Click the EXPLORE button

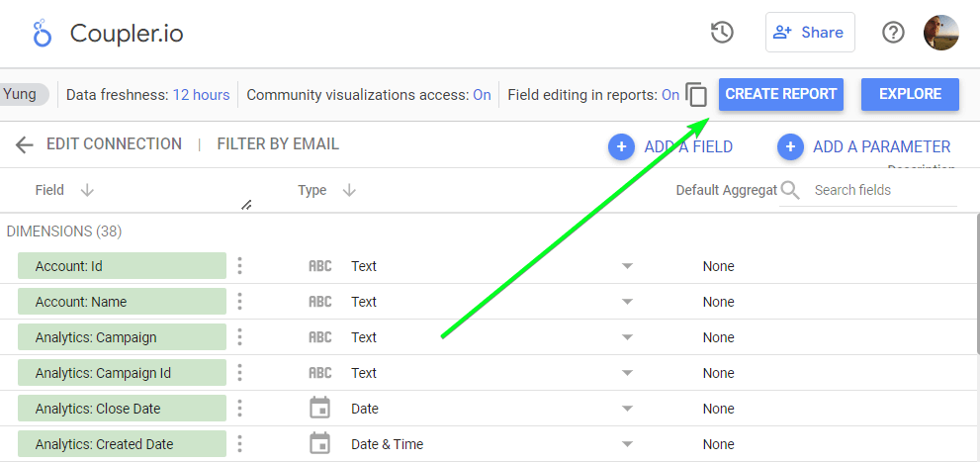(910, 94)
